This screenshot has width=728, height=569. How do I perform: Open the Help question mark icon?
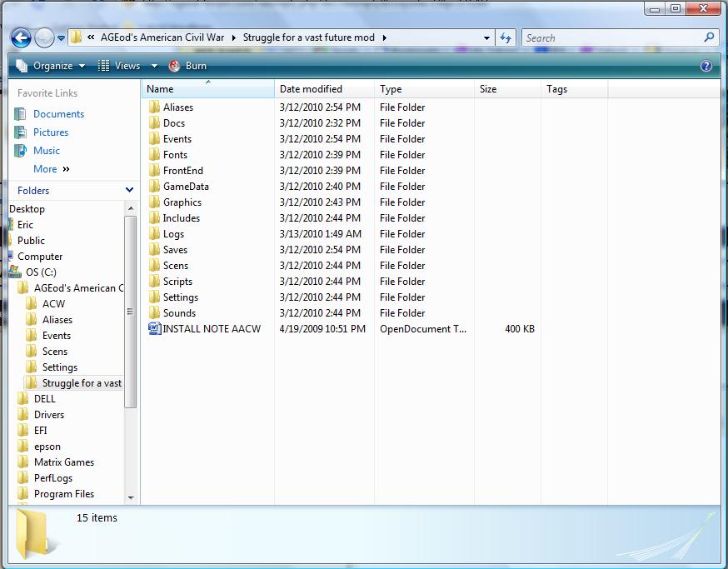(706, 66)
